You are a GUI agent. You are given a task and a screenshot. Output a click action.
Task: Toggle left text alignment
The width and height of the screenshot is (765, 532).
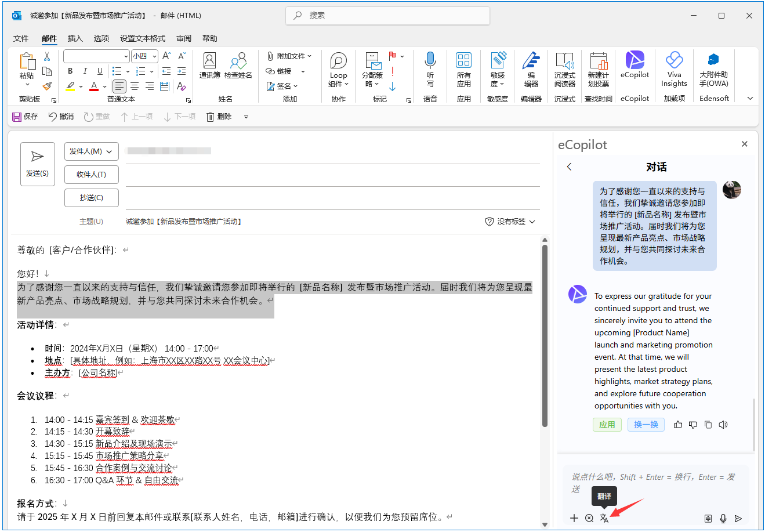119,86
